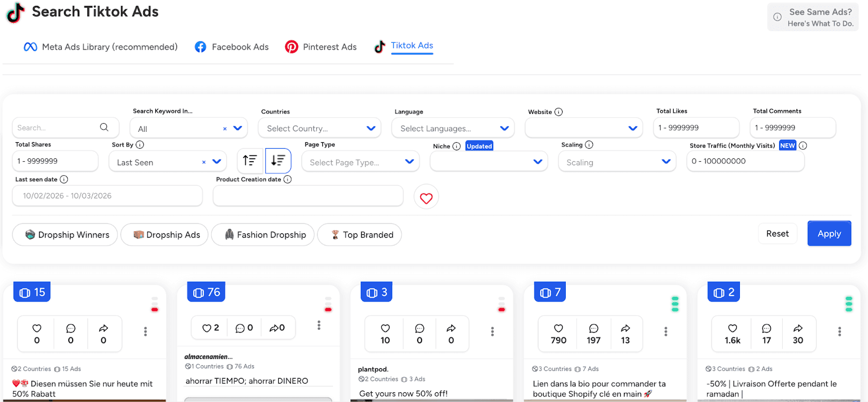
Task: Switch to Meta Ads Library tab
Action: tap(100, 47)
